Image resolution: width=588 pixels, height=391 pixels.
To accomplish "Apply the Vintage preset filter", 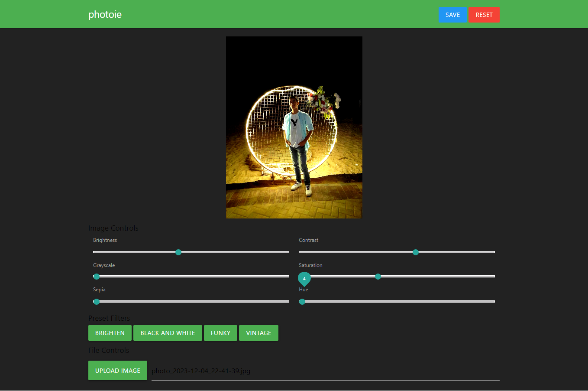I will click(x=258, y=333).
